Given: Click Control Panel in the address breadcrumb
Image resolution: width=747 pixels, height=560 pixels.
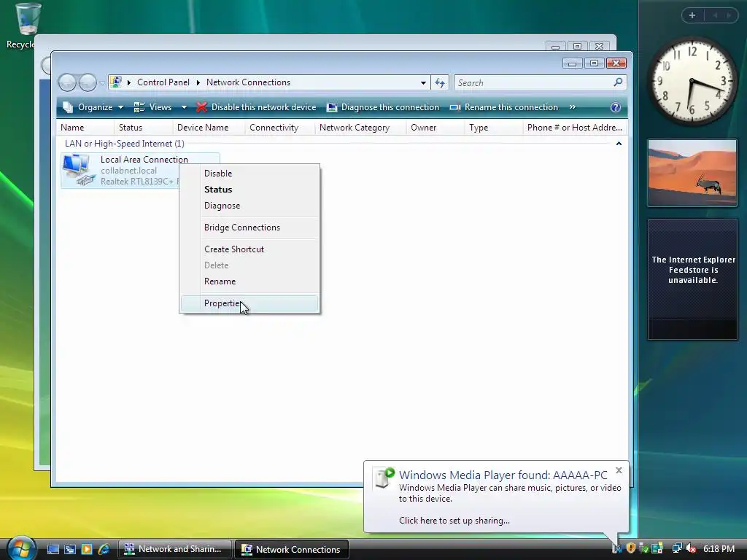Looking at the screenshot, I should [x=163, y=82].
